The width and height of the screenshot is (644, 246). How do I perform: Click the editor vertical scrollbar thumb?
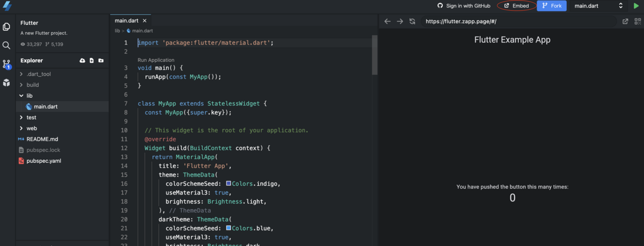point(375,55)
